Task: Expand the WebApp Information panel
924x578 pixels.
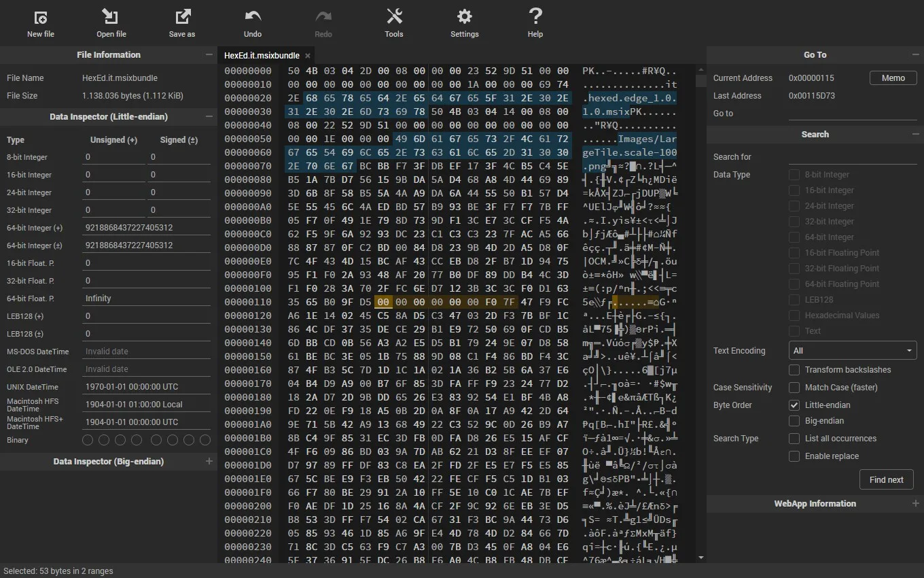Action: point(915,503)
